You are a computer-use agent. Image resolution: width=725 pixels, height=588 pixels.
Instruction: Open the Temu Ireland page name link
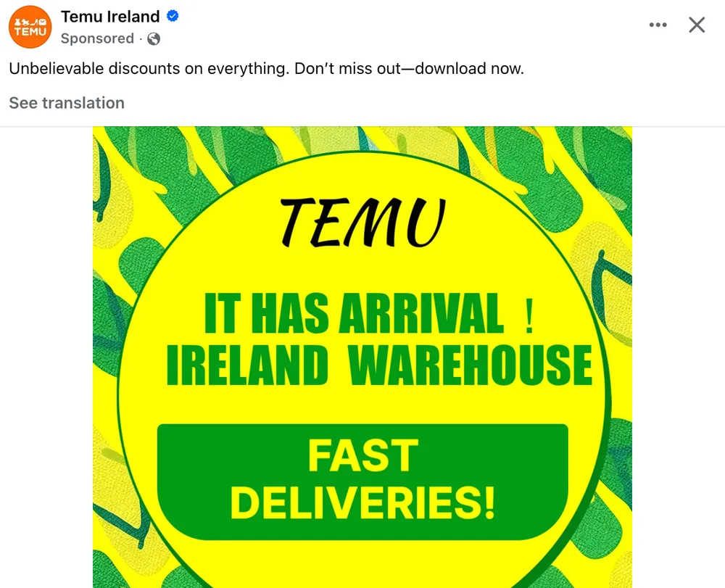[110, 17]
